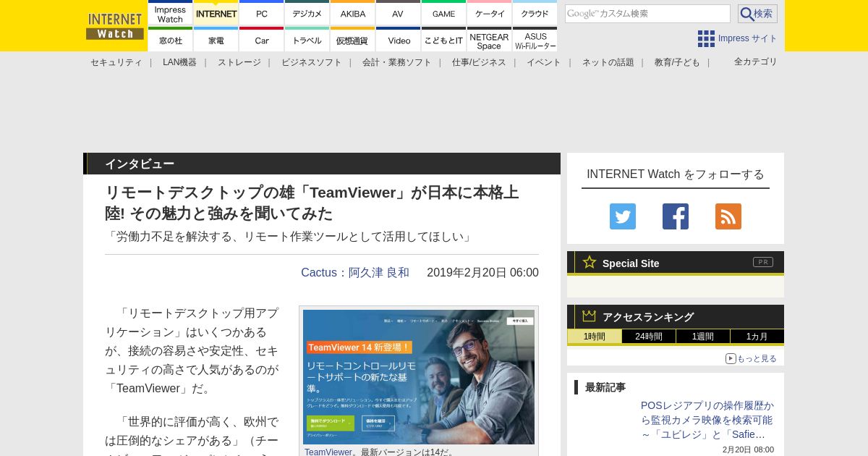This screenshot has height=456, width=868.
Task: Open the ケータイ site tab
Action: click(x=490, y=13)
